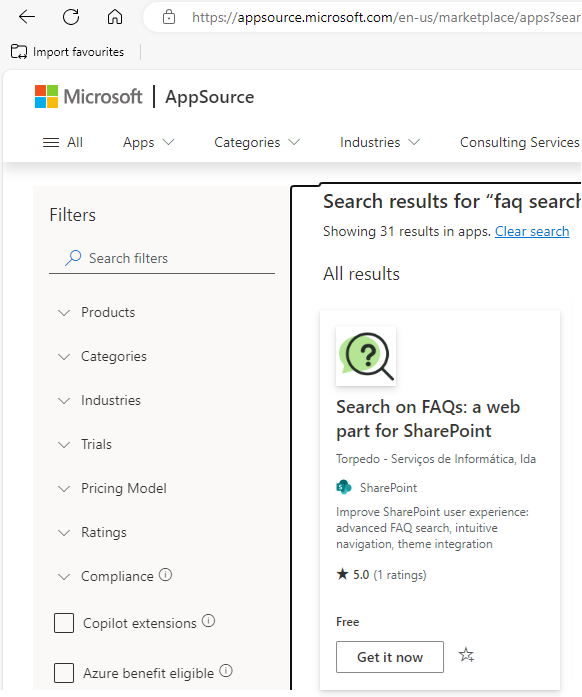Expand the Compliance filter

[x=106, y=577]
